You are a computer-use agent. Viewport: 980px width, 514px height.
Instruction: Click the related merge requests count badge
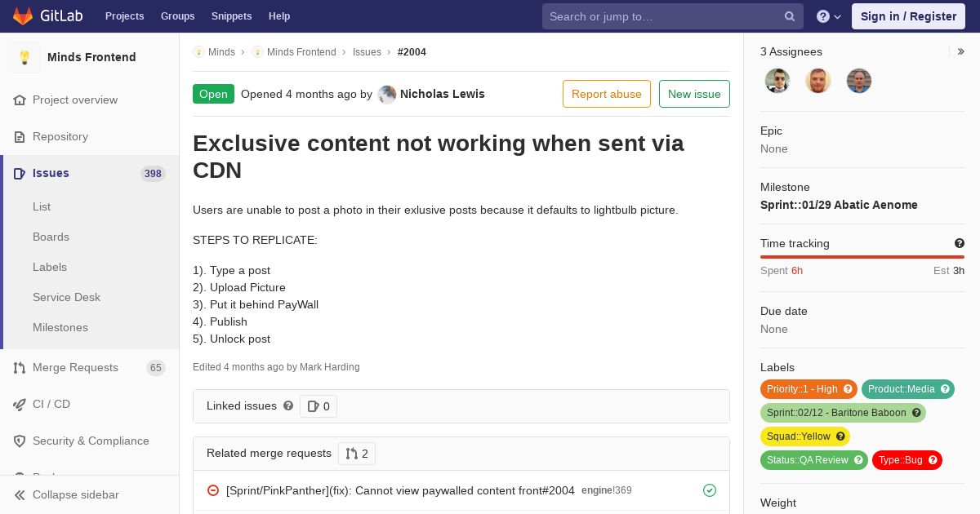click(357, 454)
